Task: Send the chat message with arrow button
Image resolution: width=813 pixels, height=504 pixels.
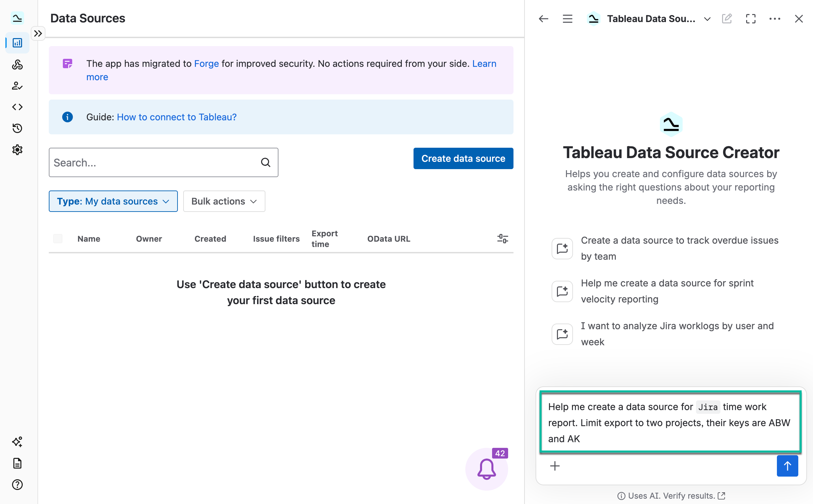Action: tap(787, 466)
